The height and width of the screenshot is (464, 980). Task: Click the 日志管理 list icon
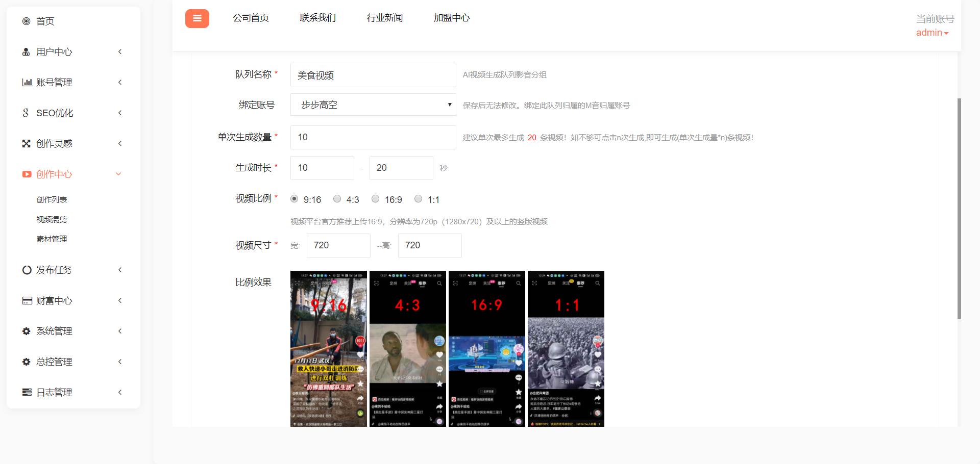pyautogui.click(x=27, y=392)
